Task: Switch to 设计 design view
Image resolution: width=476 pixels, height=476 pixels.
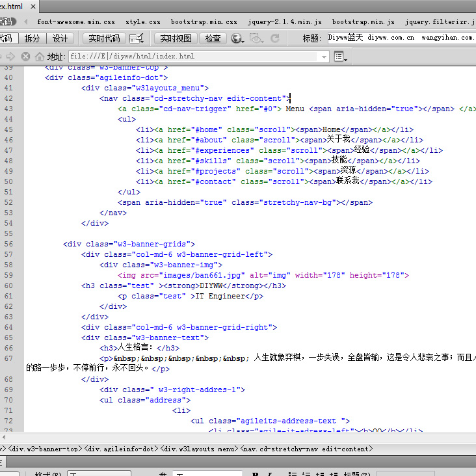Action: (x=60, y=38)
